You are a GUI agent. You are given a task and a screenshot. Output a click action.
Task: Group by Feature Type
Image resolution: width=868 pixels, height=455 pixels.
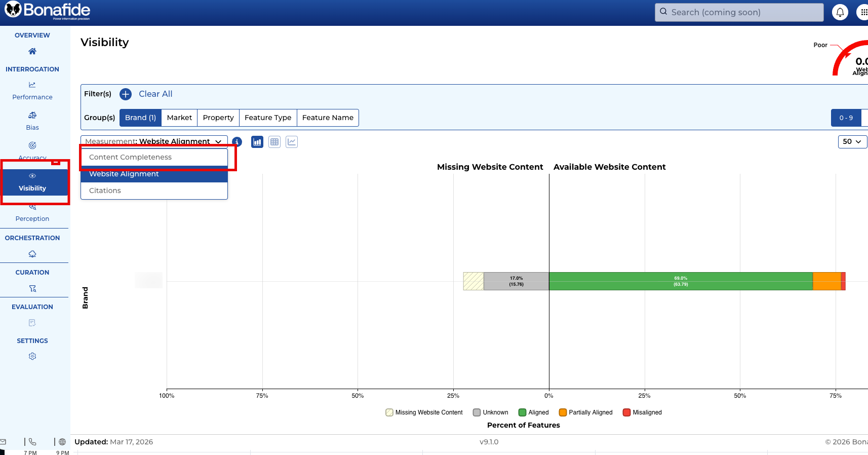[x=268, y=118]
